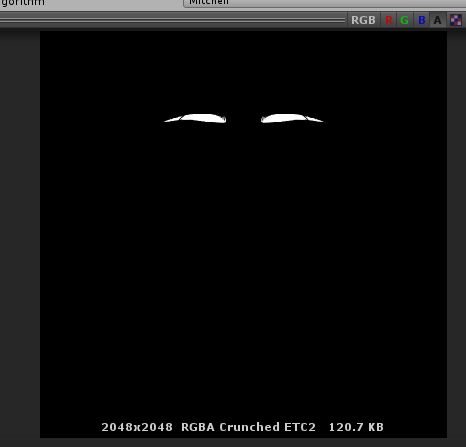Toggle green channel preview
The width and height of the screenshot is (466, 447).
click(x=405, y=20)
